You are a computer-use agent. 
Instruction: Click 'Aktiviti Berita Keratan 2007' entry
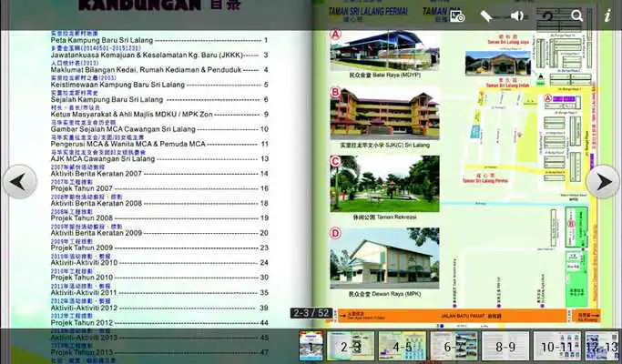97,174
